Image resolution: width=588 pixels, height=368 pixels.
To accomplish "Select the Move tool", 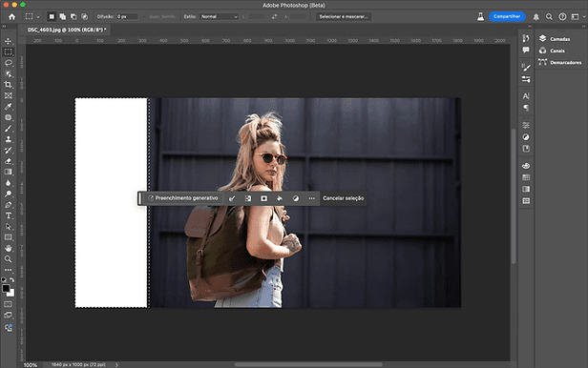I will [8, 41].
